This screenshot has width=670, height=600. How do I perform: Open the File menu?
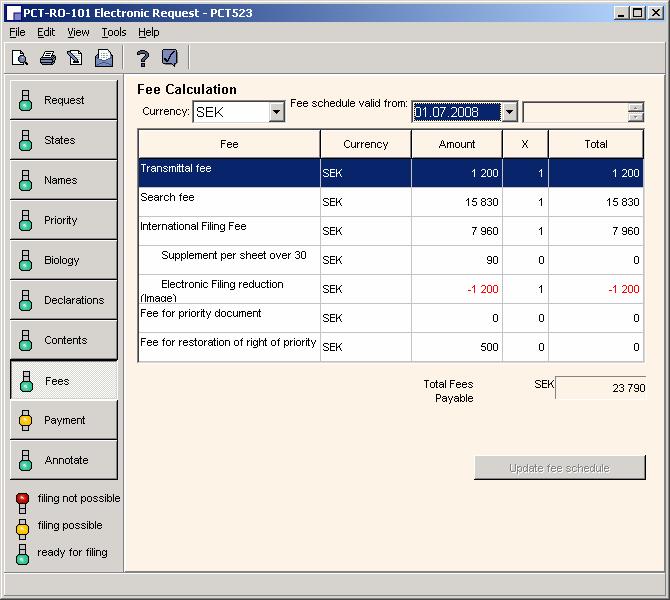click(x=17, y=32)
